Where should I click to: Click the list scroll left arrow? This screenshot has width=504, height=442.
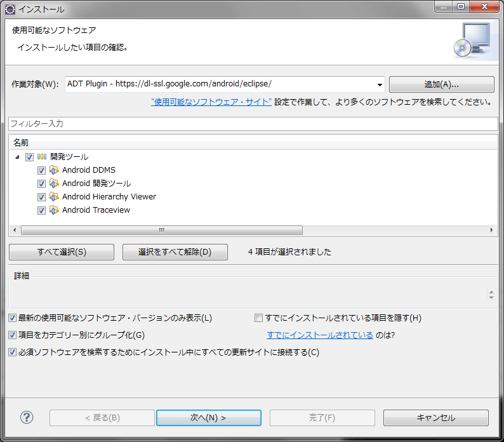click(x=15, y=230)
